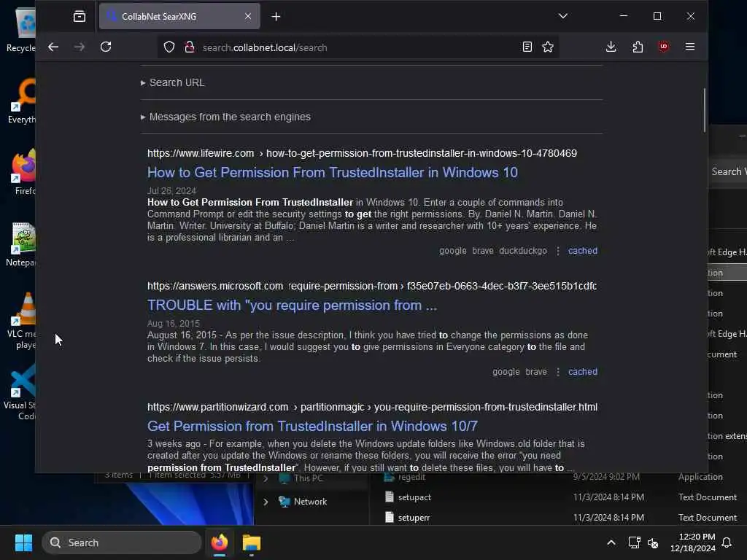
Task: Open File Explorer from the taskbar
Action: point(252,542)
